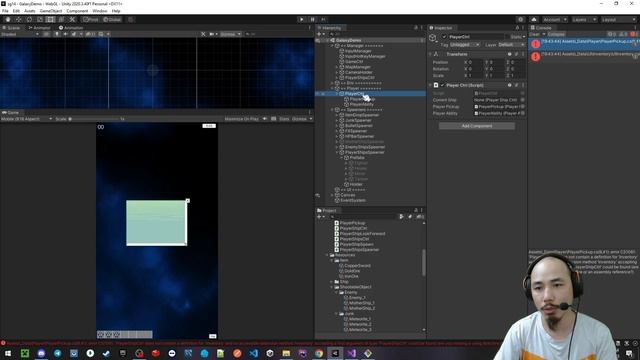Toggle Global handle rotation button
This screenshot has height=360, width=640.
(112, 19)
